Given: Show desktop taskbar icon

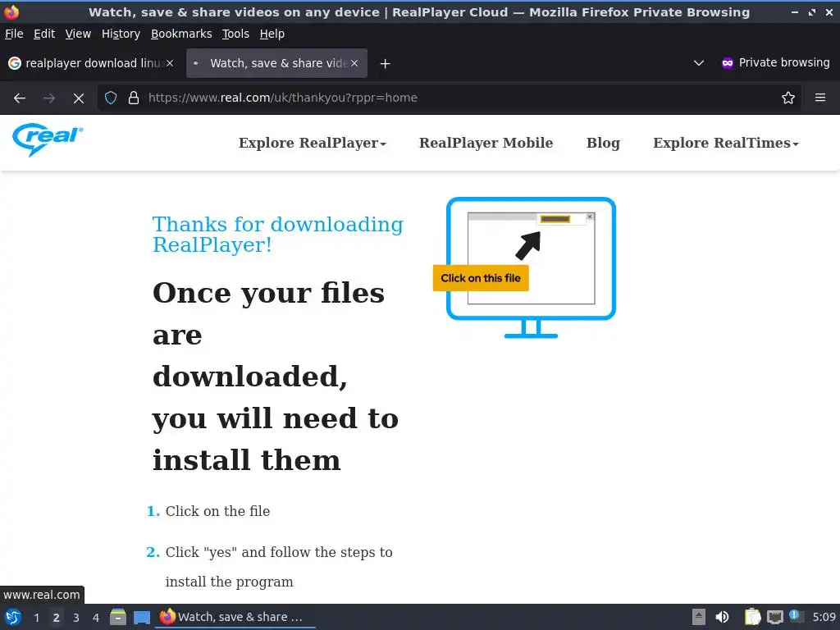Looking at the screenshot, I should pos(142,618).
